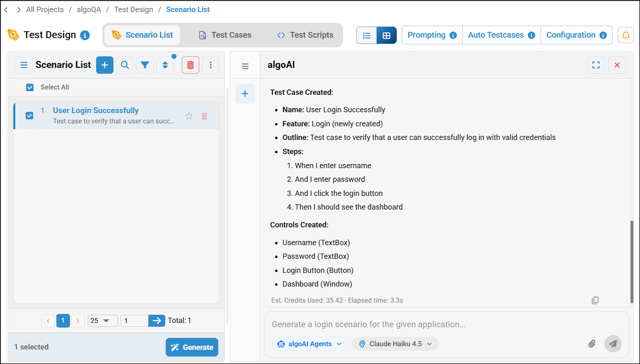Open the Prompting option
This screenshot has height=364, width=640.
(x=432, y=35)
